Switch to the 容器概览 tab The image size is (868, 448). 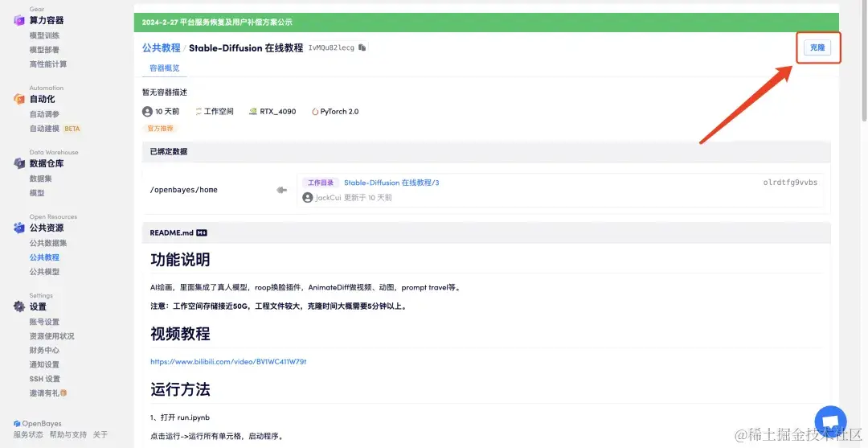click(x=165, y=68)
